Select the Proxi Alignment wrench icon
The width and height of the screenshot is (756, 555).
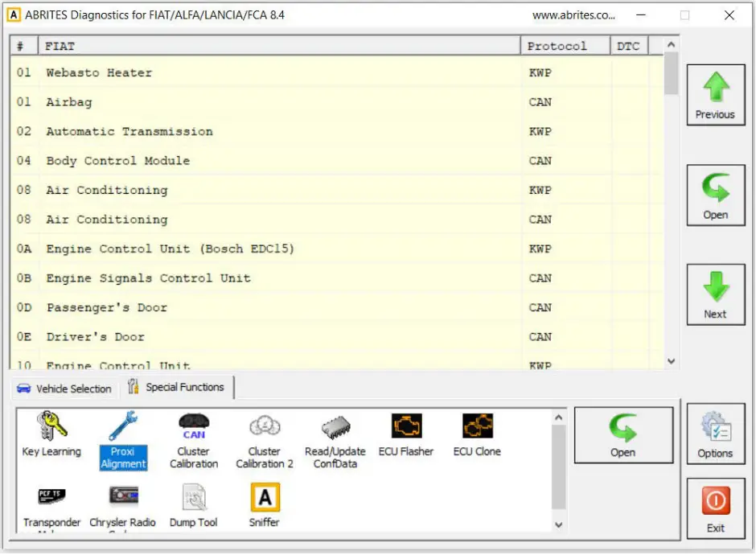click(x=123, y=425)
